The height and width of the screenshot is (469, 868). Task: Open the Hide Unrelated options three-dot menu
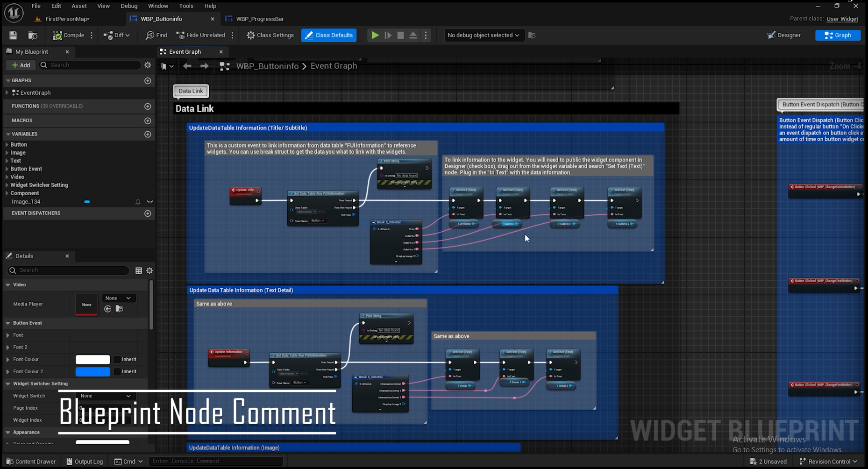(x=232, y=36)
